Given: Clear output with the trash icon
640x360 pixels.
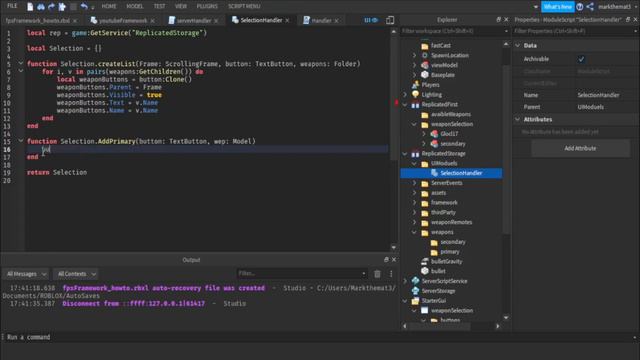Looking at the screenshot, I should [377, 274].
